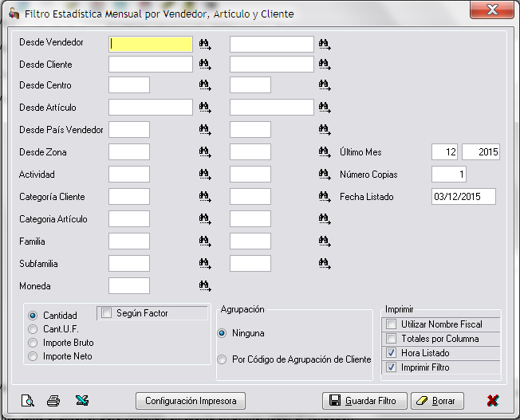Open lookup beside second Subfamilia field
Image resolution: width=520 pixels, height=420 pixels.
325,264
